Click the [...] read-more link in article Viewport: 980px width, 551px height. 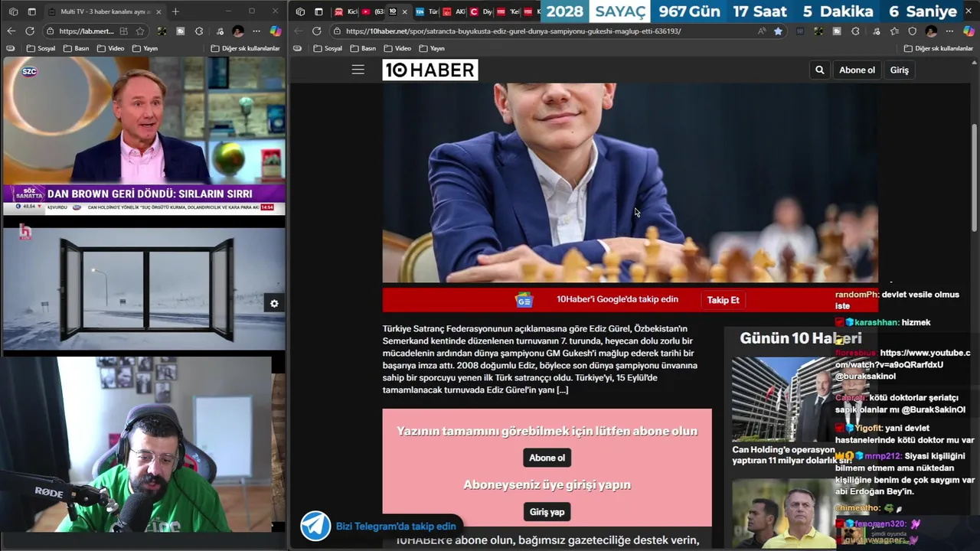point(562,390)
